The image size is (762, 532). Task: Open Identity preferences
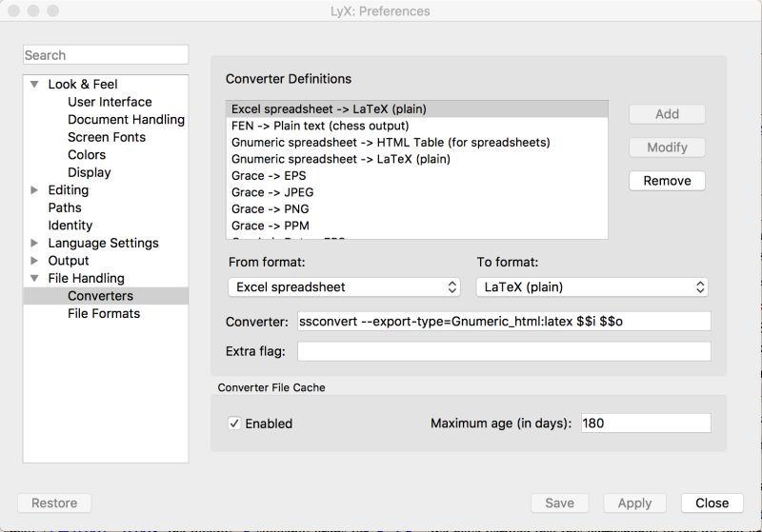pos(70,226)
